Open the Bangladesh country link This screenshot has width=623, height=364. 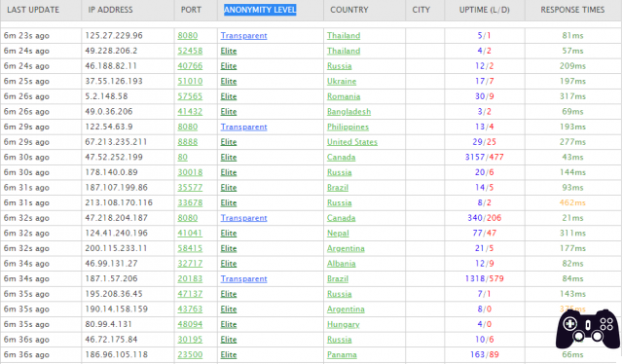coord(348,112)
